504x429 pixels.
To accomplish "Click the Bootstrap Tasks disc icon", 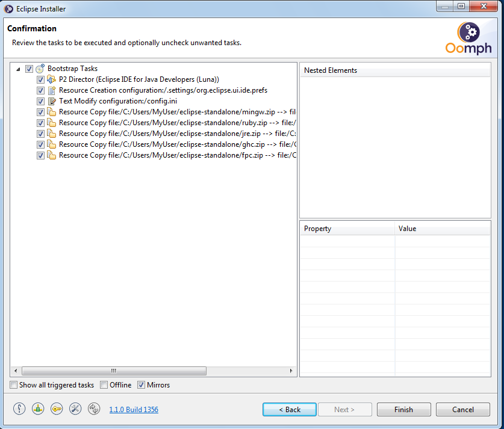I will coord(40,69).
